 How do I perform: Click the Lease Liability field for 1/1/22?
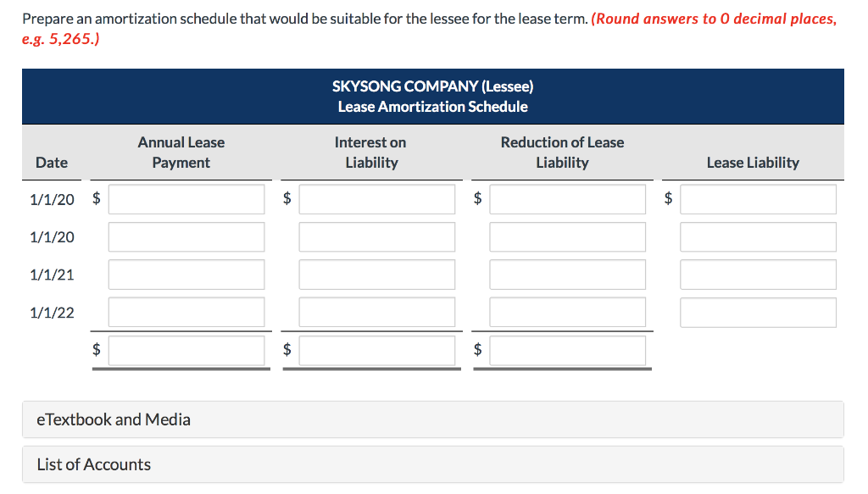(757, 312)
